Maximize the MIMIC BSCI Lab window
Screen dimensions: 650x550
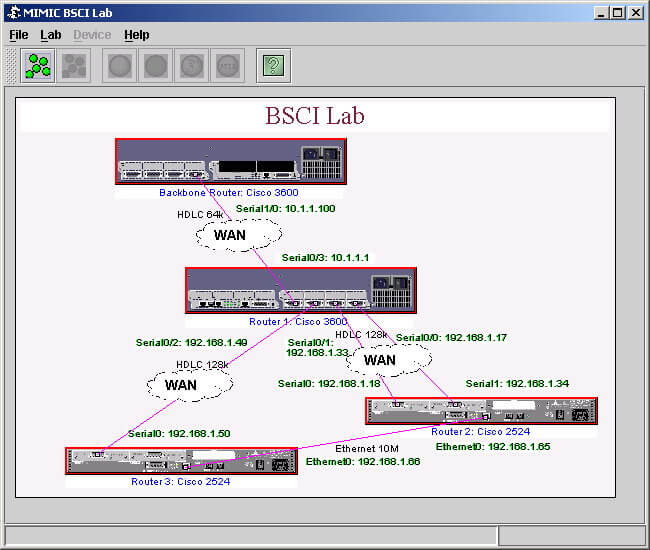pos(618,13)
